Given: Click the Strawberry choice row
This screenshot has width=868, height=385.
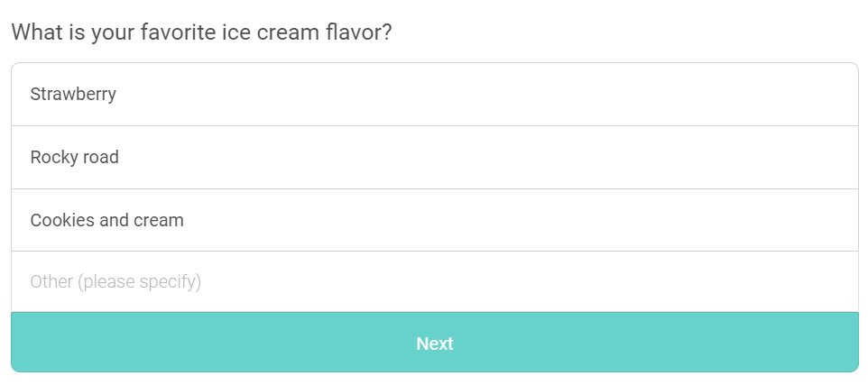Looking at the screenshot, I should click(x=435, y=94).
